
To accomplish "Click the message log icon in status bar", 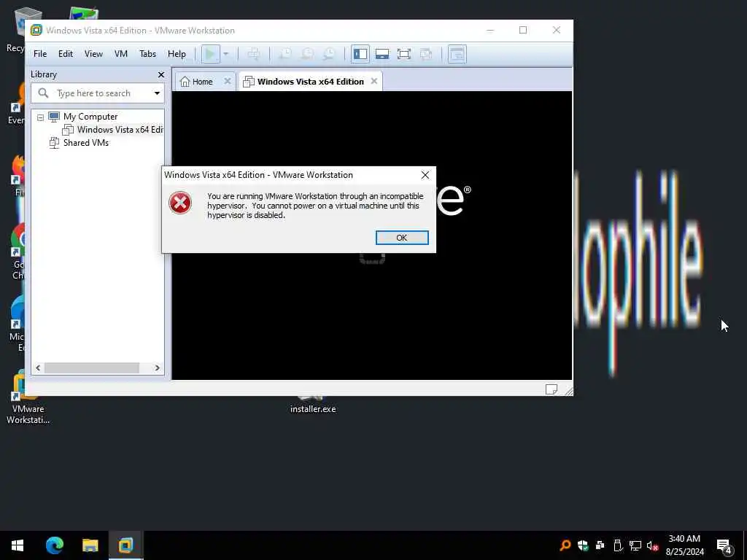I will pos(551,389).
